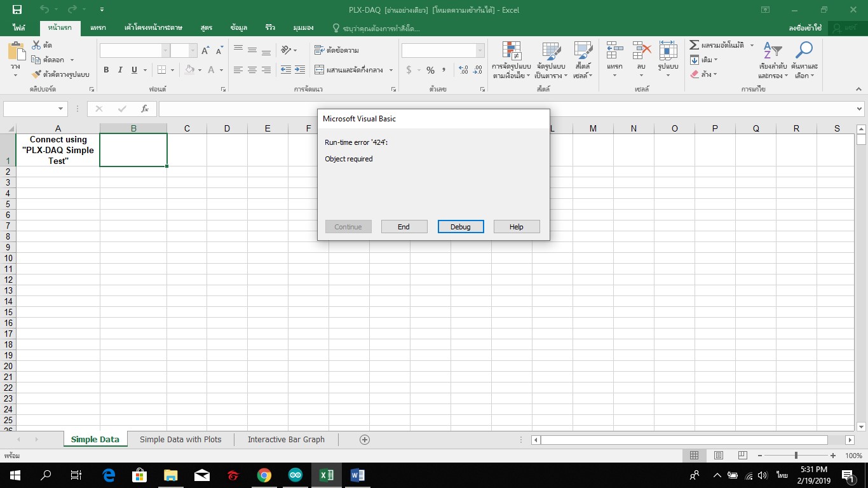The image size is (868, 488).
Task: Click the Insert Function fx icon
Action: click(x=145, y=109)
